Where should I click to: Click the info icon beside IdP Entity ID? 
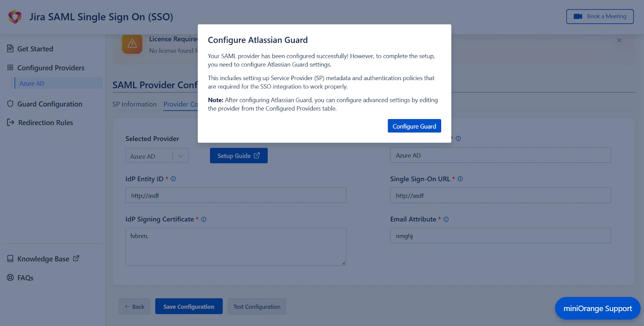173,179
